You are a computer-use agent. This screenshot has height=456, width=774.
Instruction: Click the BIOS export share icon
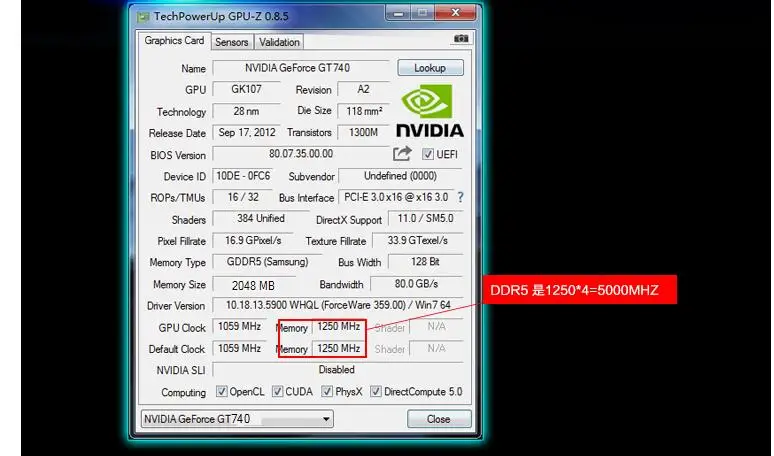(402, 153)
